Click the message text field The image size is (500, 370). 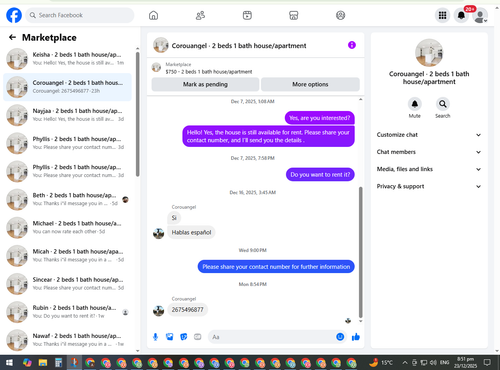pos(272,337)
